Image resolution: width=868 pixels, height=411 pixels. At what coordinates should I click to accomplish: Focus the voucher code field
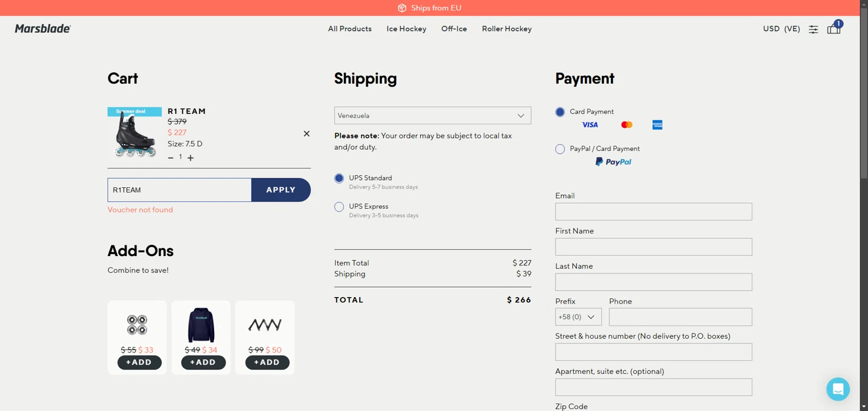(179, 190)
